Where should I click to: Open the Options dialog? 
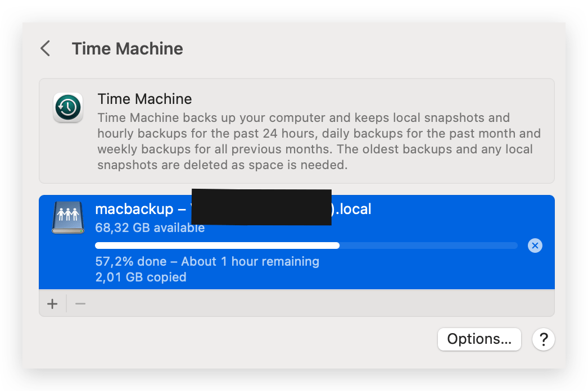point(479,339)
